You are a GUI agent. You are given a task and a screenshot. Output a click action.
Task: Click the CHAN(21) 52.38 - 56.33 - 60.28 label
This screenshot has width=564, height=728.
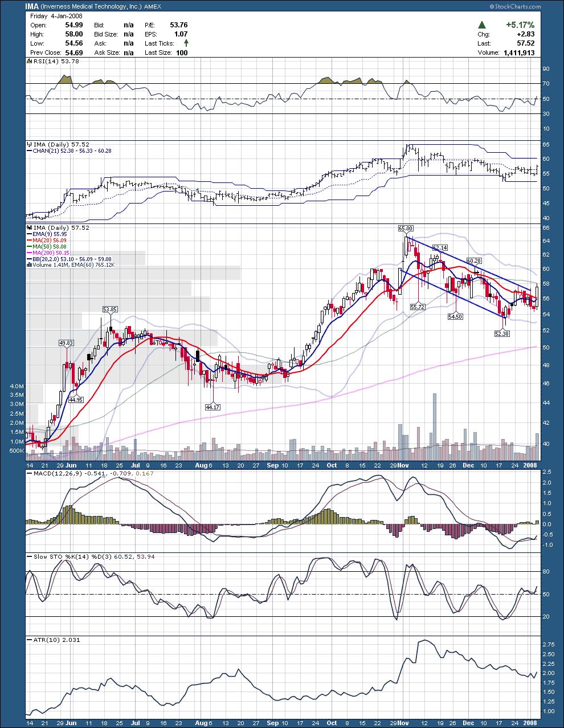[x=71, y=151]
